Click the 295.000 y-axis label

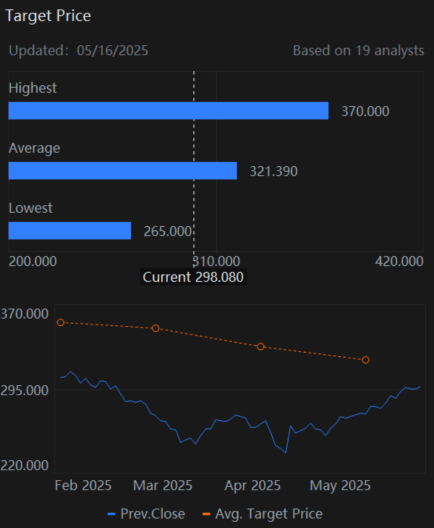pos(25,391)
